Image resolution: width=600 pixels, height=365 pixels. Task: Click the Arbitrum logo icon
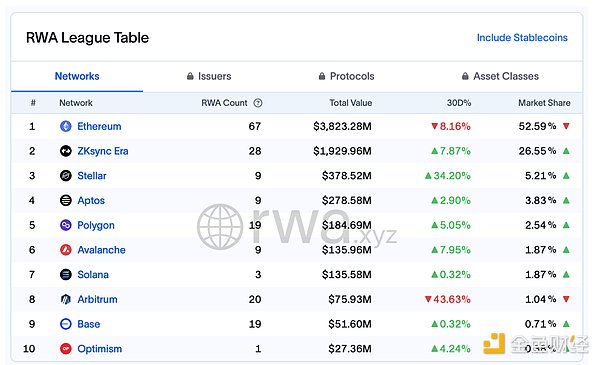[x=66, y=299]
